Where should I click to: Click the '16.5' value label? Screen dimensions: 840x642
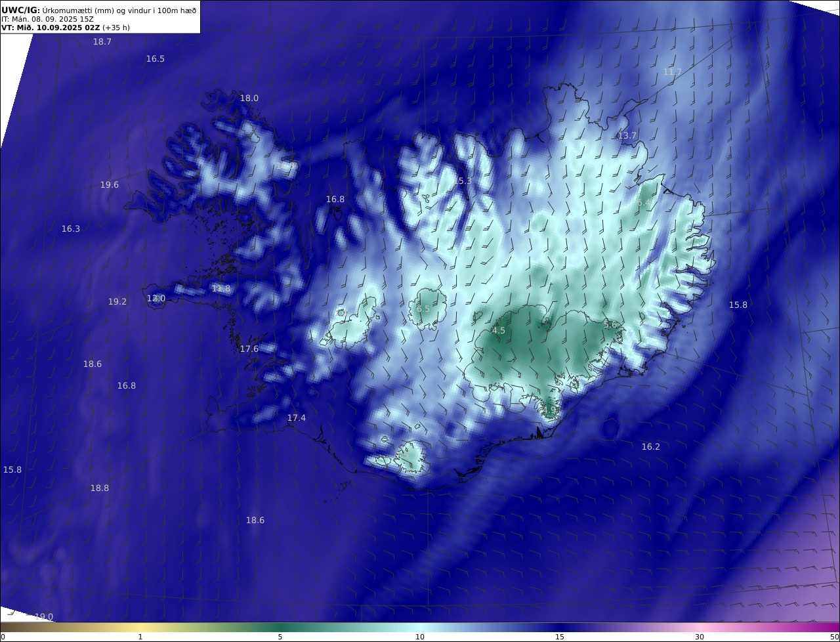(155, 58)
